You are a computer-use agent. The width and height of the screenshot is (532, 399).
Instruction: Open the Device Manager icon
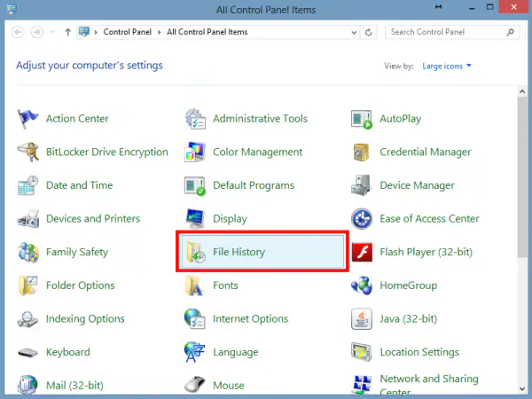coord(361,185)
